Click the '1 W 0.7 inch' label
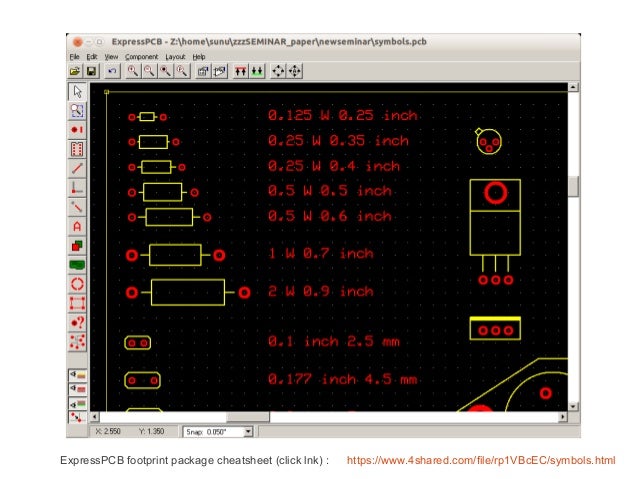The width and height of the screenshot is (638, 479). click(x=321, y=254)
